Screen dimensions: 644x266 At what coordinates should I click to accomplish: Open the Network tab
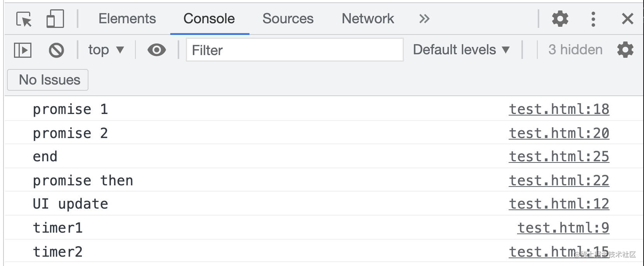368,19
